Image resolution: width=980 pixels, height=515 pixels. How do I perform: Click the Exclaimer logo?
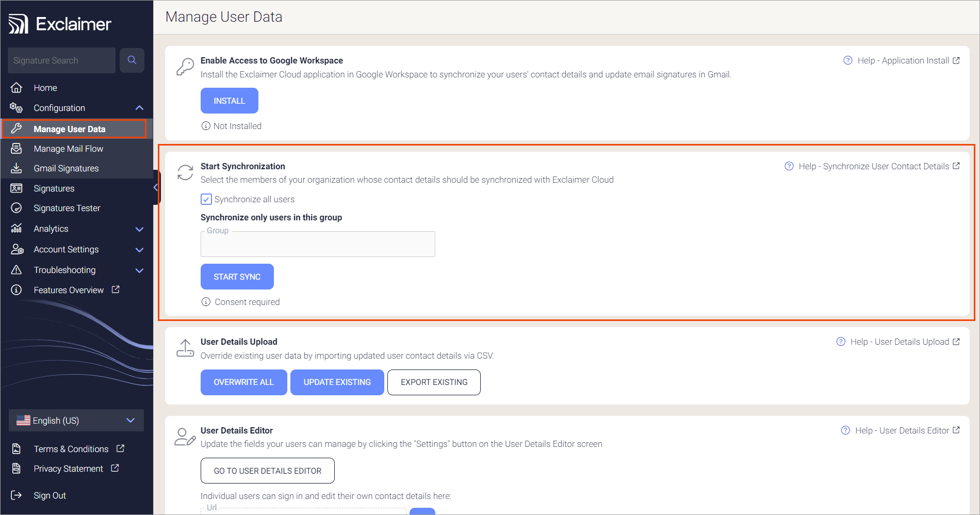tap(59, 23)
